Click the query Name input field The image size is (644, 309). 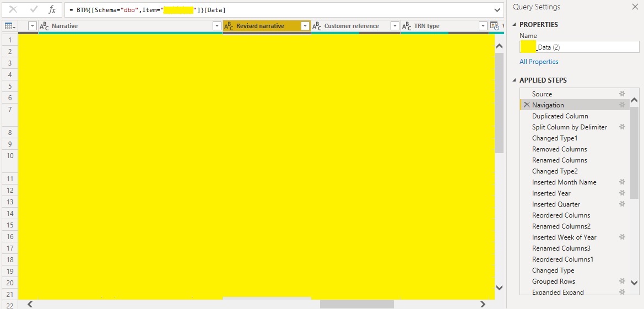click(579, 47)
